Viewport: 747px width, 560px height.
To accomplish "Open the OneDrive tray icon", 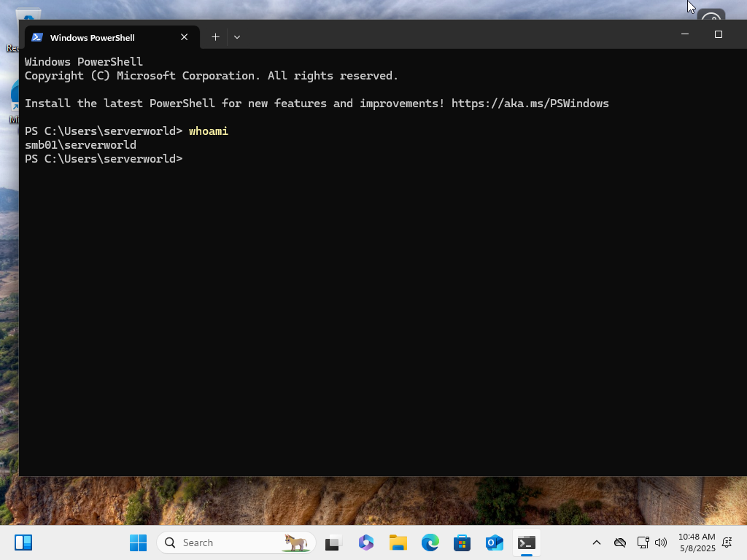I will (x=620, y=542).
